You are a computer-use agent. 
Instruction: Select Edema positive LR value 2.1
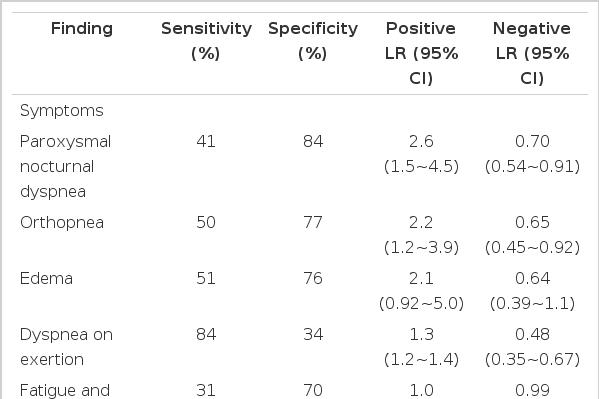click(421, 279)
